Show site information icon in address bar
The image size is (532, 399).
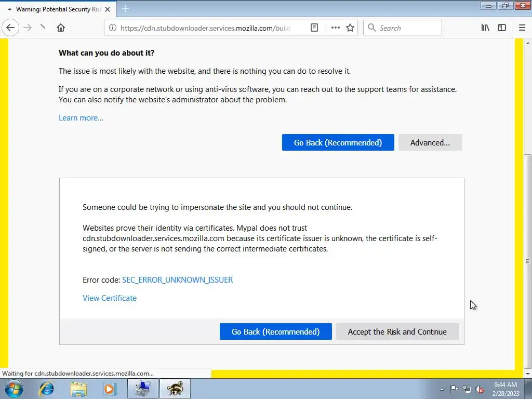click(x=113, y=28)
